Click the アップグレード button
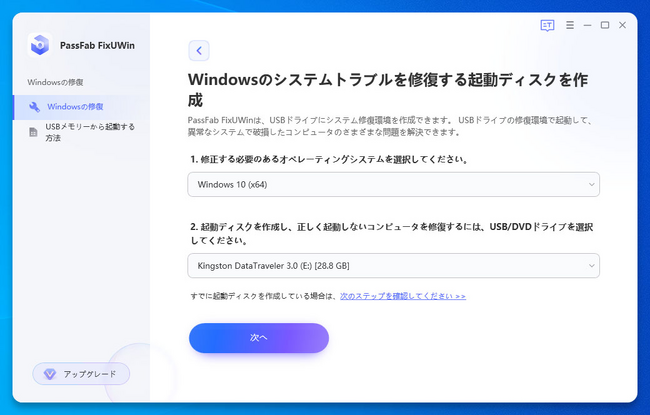 point(81,374)
